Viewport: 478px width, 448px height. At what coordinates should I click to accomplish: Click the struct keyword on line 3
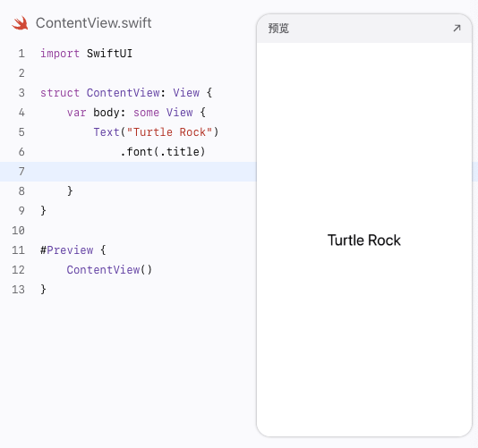tap(60, 93)
